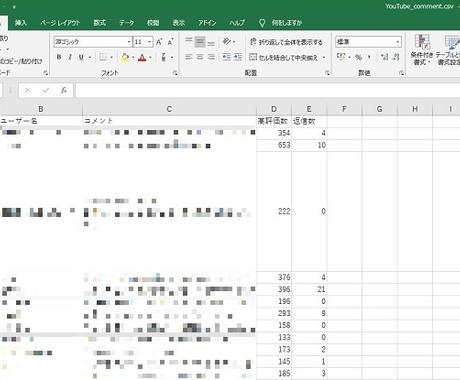
Task: Open Format as Table (テーブルとして書式設定)
Action: (448, 50)
